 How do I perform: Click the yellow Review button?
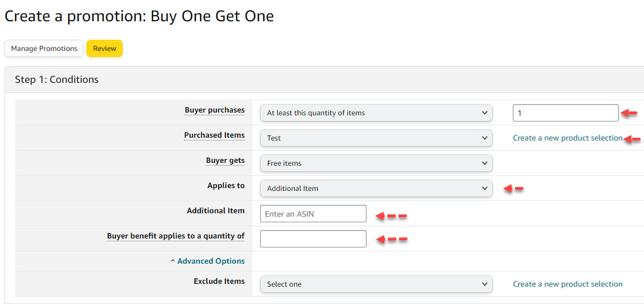pos(104,49)
